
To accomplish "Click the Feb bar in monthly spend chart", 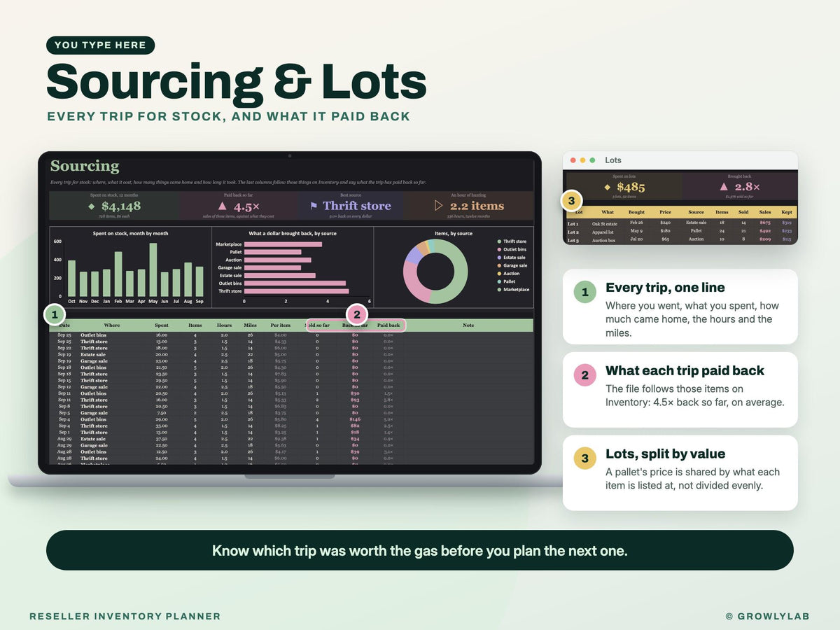I will coord(118,274).
